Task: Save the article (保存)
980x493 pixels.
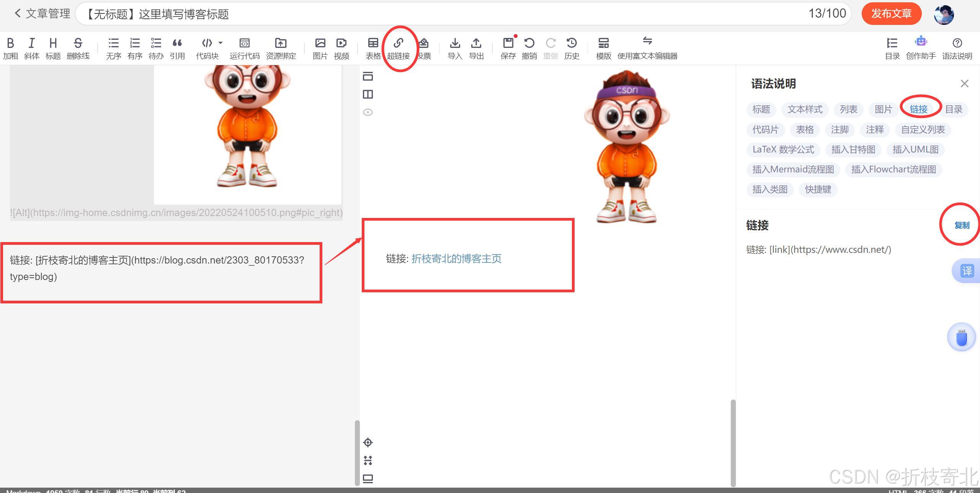Action: 508,48
